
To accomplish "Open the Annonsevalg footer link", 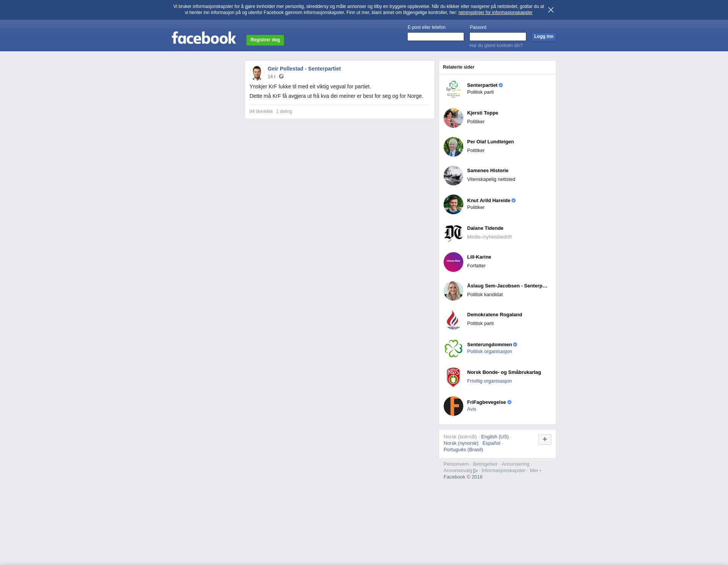I will click(458, 471).
